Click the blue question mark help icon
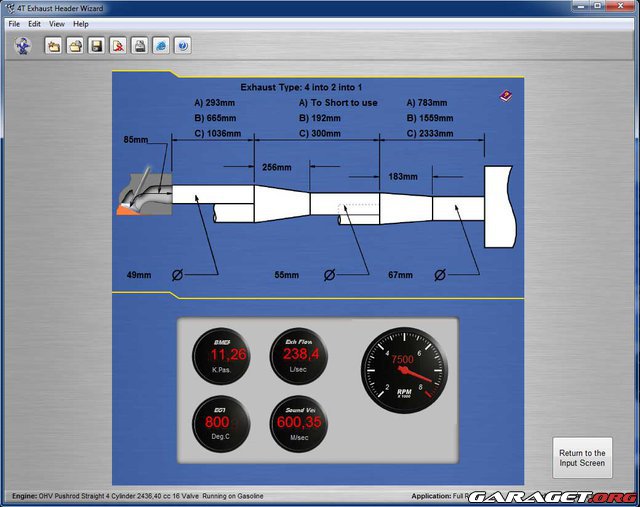This screenshot has width=640, height=507. point(183,46)
